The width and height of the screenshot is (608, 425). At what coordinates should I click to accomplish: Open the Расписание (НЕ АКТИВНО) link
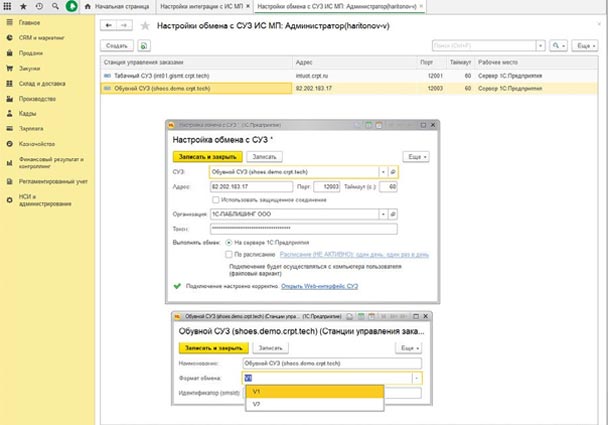pos(354,254)
